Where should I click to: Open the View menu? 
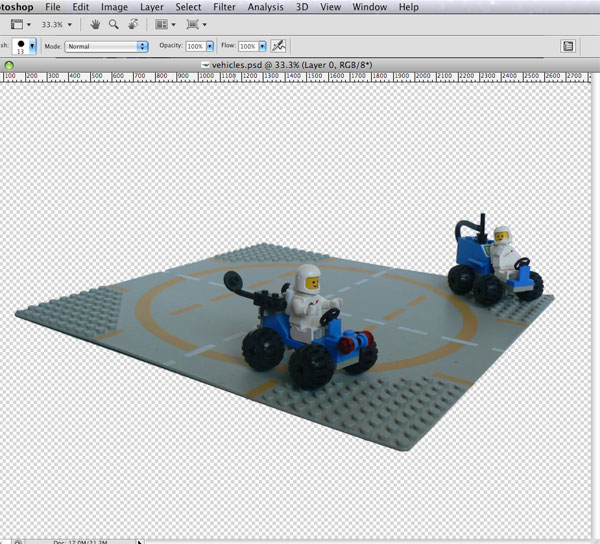tap(330, 7)
